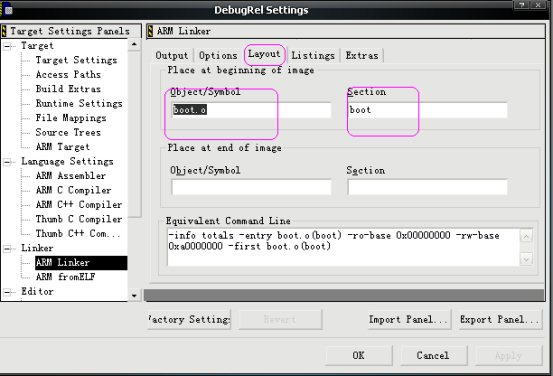This screenshot has height=376, width=553.
Task: Click Target Settings Panels header icon
Action: click(4, 31)
